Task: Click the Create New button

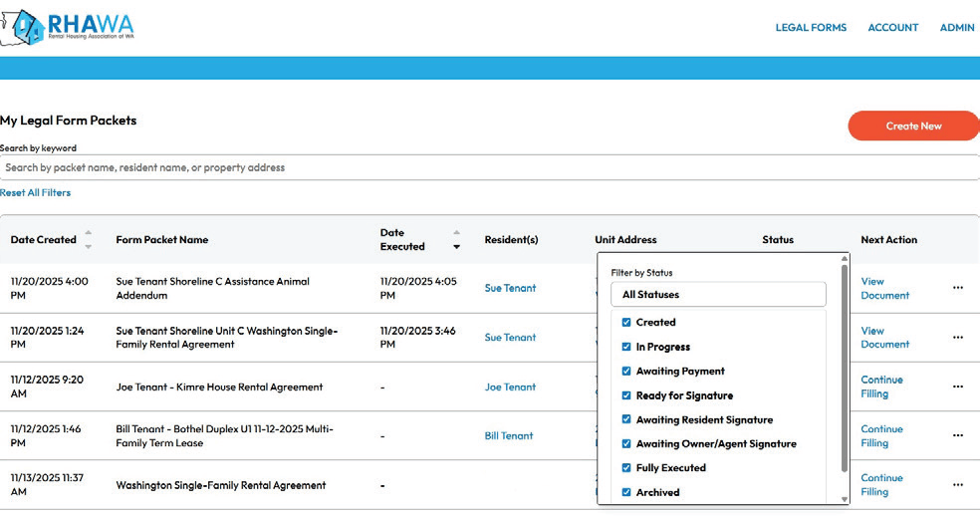Action: (x=913, y=126)
